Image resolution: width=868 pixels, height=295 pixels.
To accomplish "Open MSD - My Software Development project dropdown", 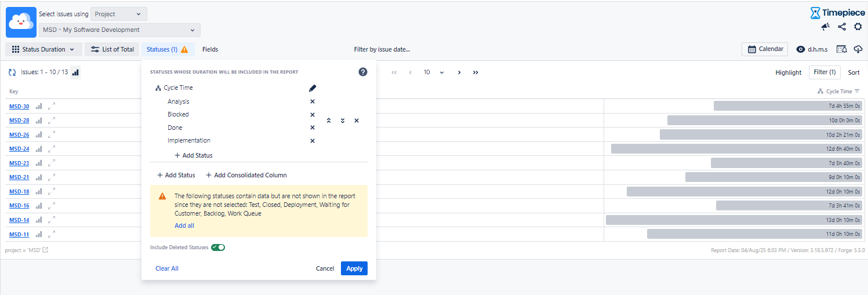I will pyautogui.click(x=119, y=30).
